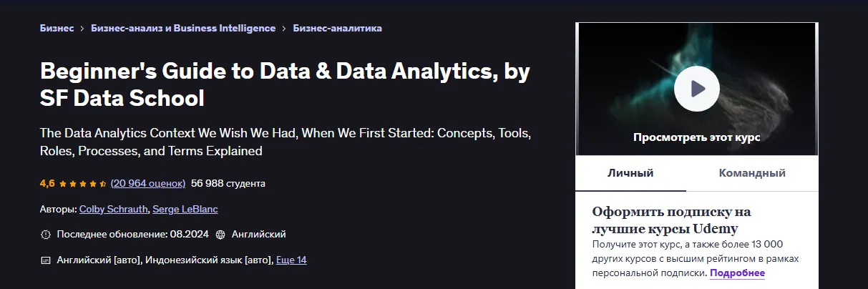This screenshot has width=868, height=289.
Task: Click the chevron just before "Бизнес-аналитика" breadcrumb
Action: (x=284, y=29)
